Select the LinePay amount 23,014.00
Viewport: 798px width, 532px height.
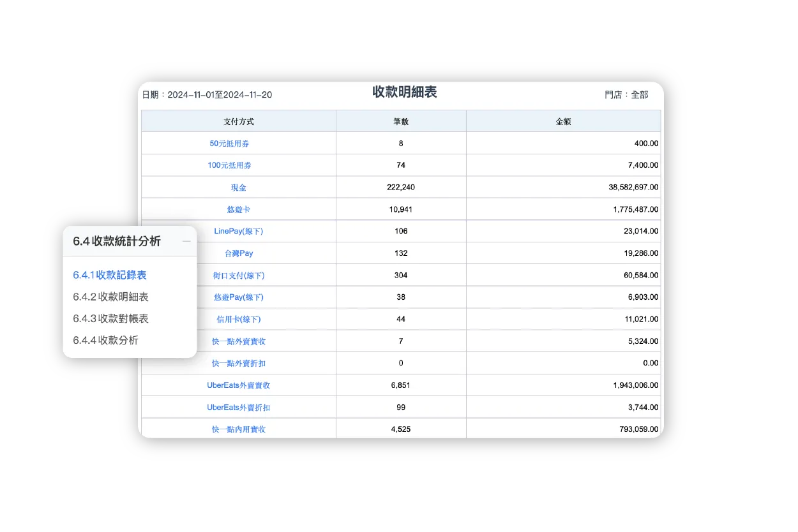point(564,231)
